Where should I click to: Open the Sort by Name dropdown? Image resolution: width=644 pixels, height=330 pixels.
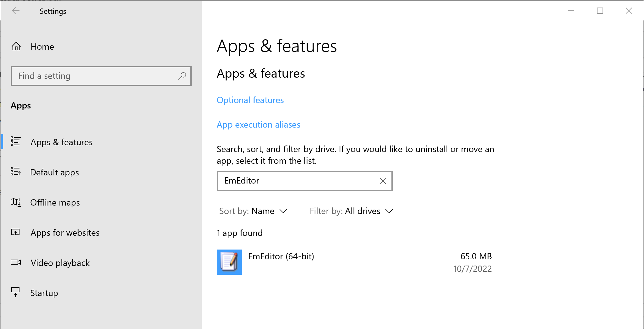253,211
